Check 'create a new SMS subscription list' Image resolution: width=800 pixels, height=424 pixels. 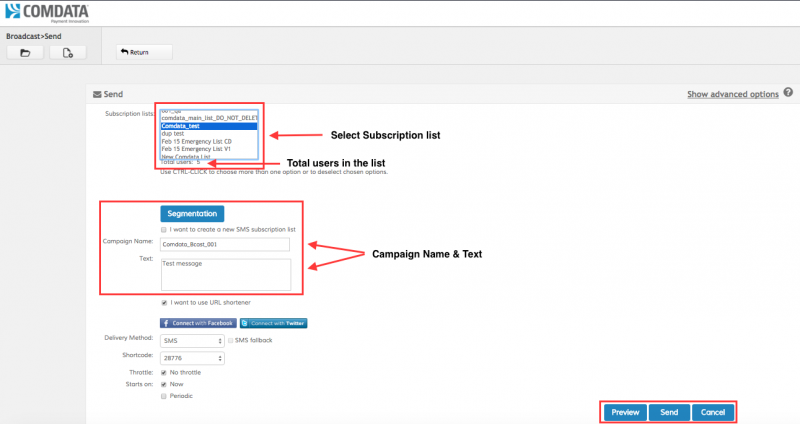[x=165, y=229]
